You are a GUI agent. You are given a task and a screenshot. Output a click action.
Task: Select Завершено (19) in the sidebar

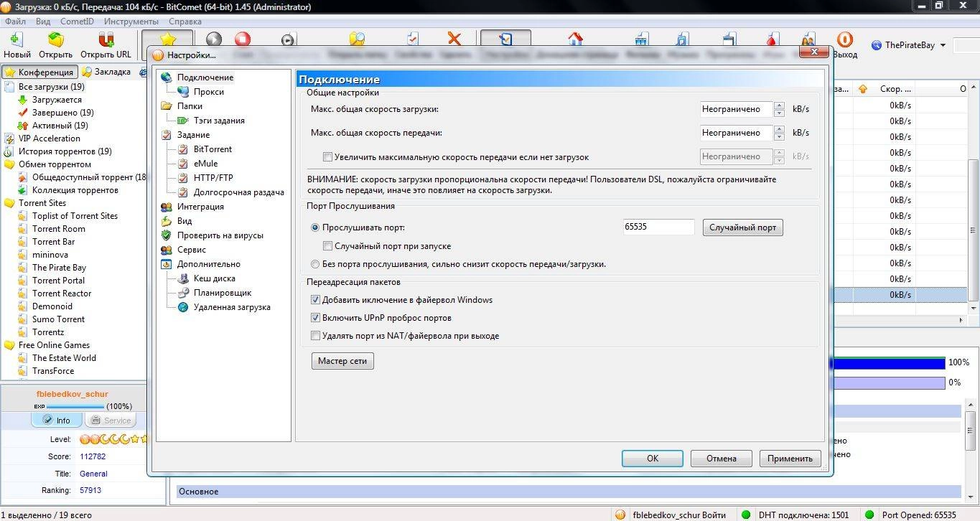coord(62,113)
